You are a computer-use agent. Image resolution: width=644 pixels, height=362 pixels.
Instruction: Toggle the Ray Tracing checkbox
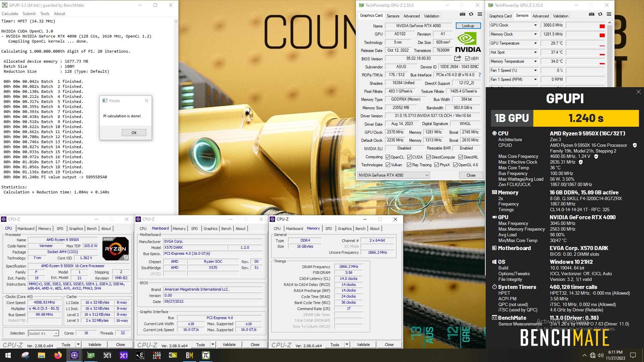click(409, 165)
